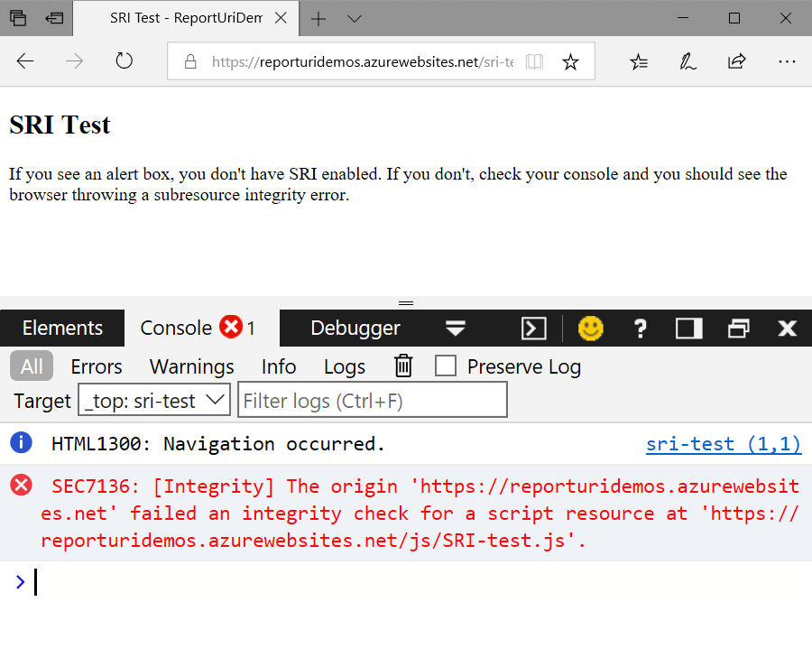
Task: Filter console by Logs
Action: (345, 367)
